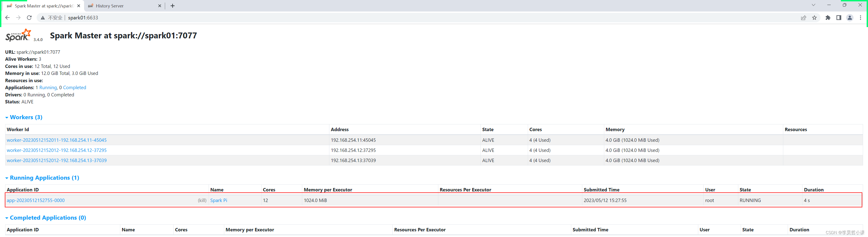Go back with the browser back arrow
868x237 pixels.
(7, 18)
